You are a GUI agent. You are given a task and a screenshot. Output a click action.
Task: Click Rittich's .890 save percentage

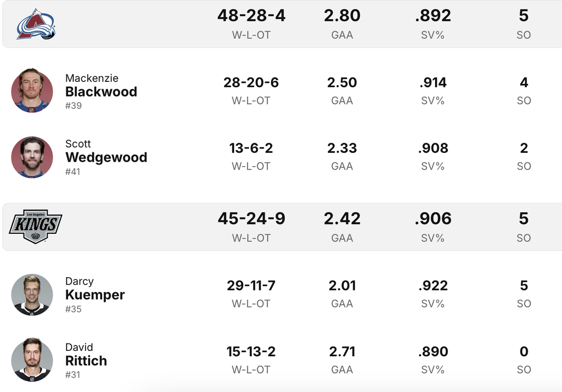[x=433, y=351]
